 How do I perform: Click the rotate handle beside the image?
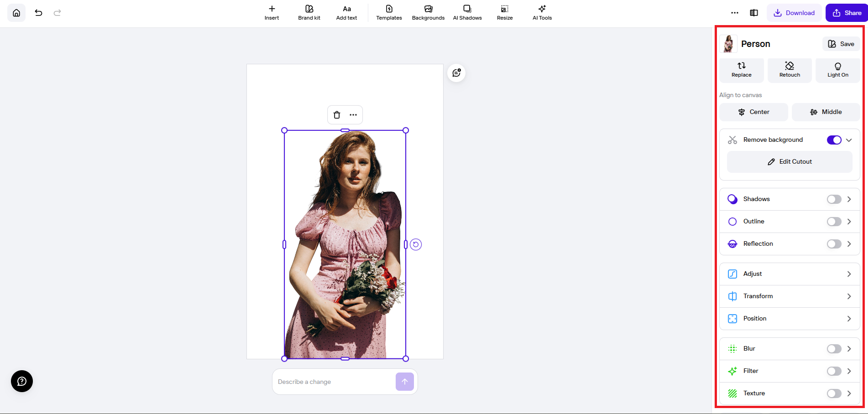pos(416,244)
